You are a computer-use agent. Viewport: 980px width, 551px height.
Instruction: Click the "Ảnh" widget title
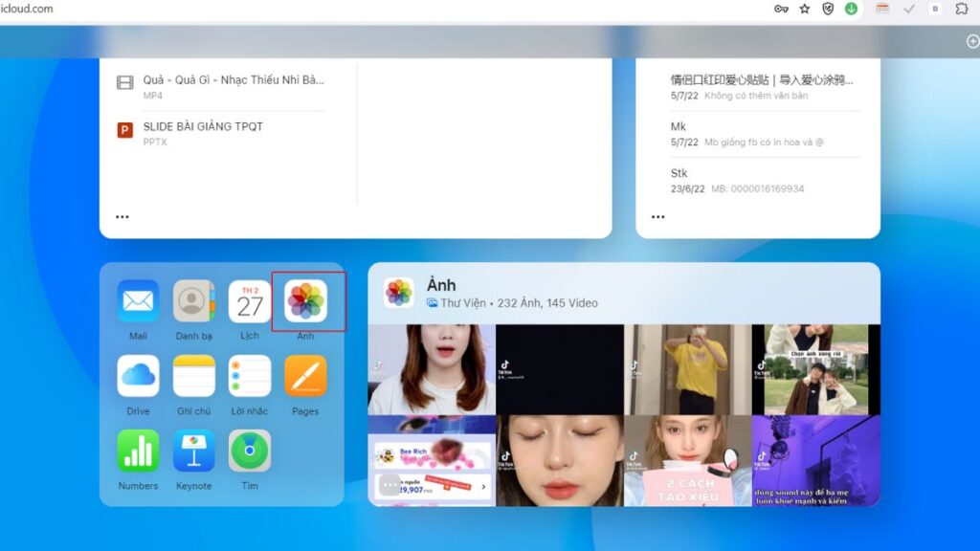coord(441,285)
